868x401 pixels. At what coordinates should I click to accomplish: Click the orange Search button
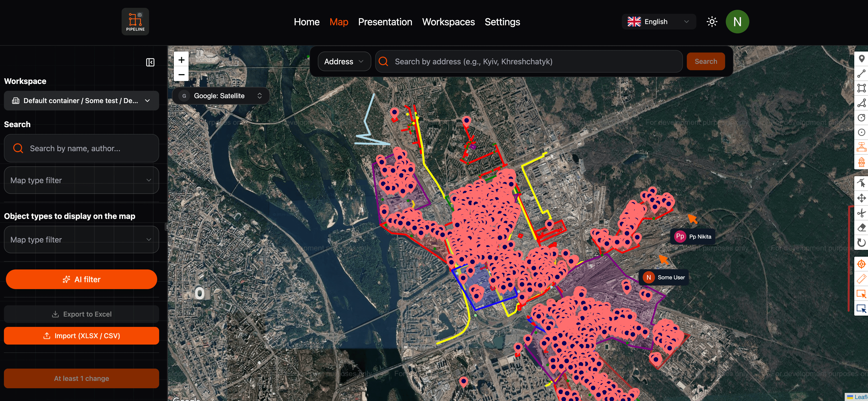706,62
